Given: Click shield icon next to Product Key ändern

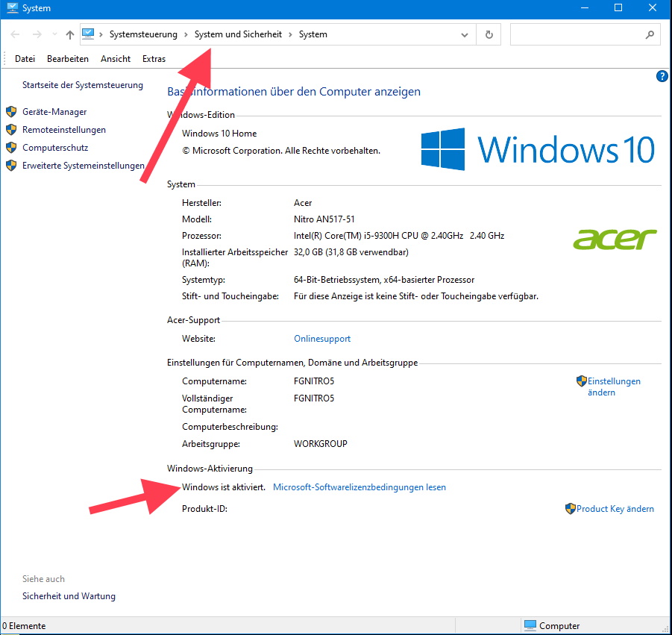Looking at the screenshot, I should pos(570,508).
